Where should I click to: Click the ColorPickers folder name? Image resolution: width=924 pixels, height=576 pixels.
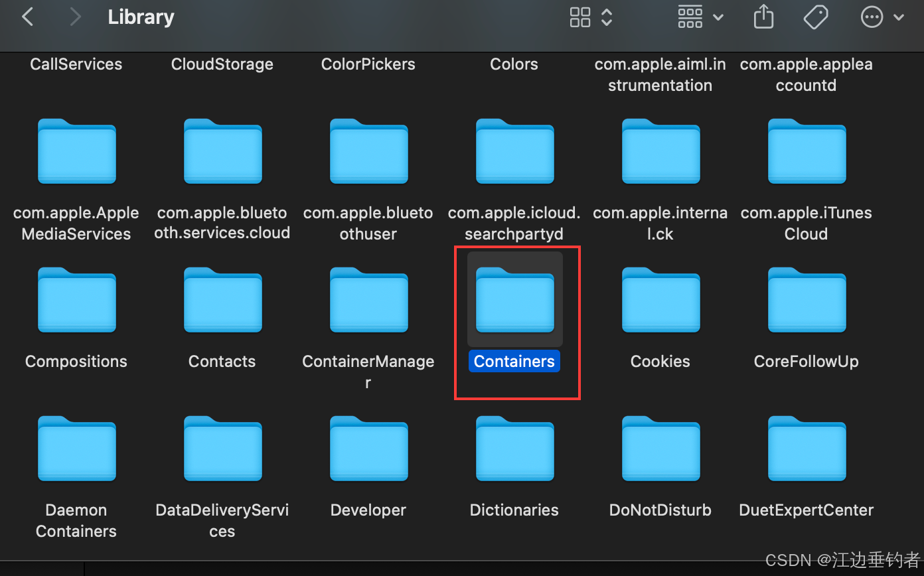(368, 64)
